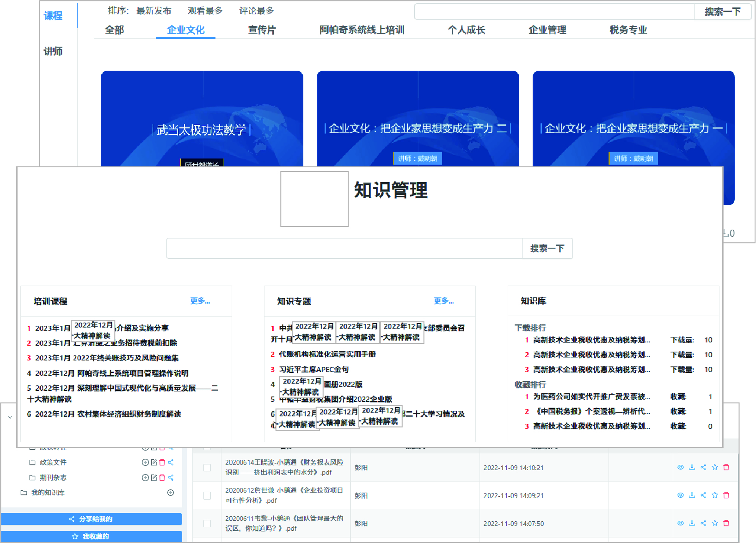Share the 20200611韦黎 PDF file
The image size is (756, 543).
(x=703, y=523)
